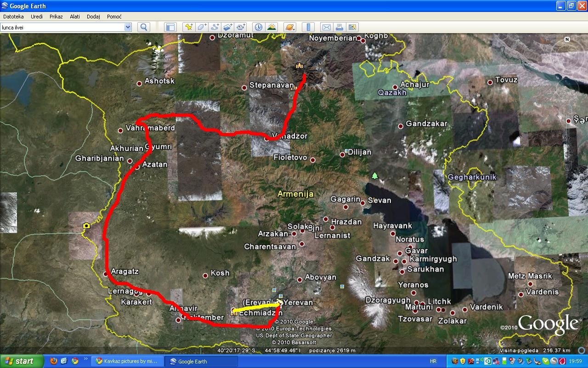Select the Vanadzor place label
Viewport: 588px width, 368px height.
pyautogui.click(x=289, y=136)
